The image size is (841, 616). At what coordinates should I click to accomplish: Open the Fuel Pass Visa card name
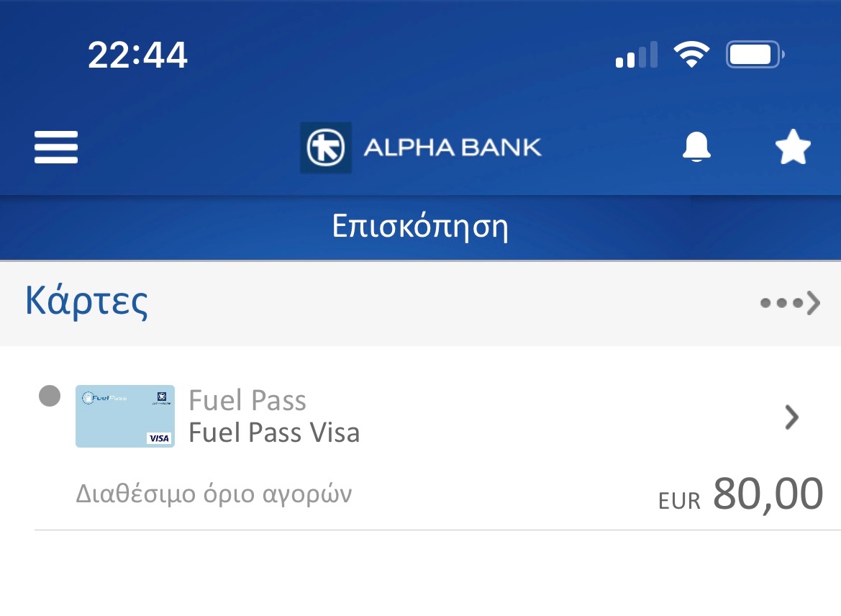[274, 432]
